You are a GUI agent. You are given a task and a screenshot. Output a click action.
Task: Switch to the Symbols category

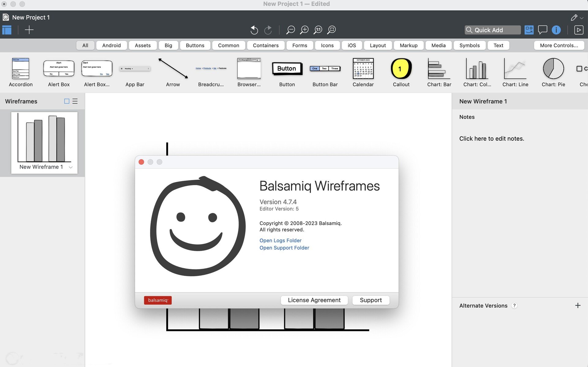[469, 45]
